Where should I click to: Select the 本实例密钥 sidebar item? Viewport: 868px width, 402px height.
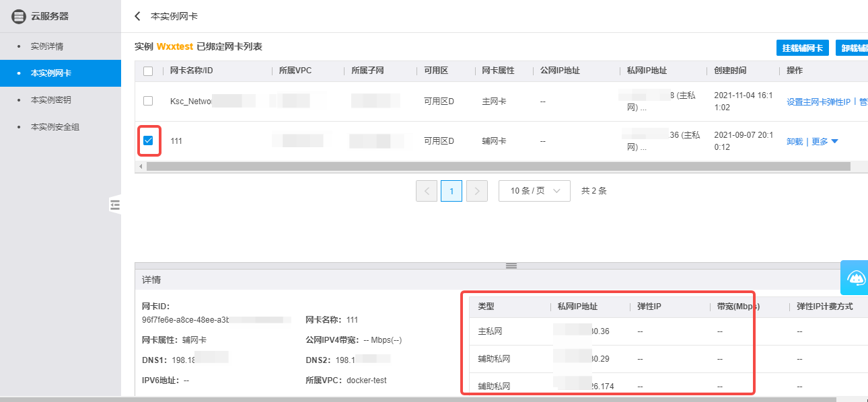[x=51, y=100]
